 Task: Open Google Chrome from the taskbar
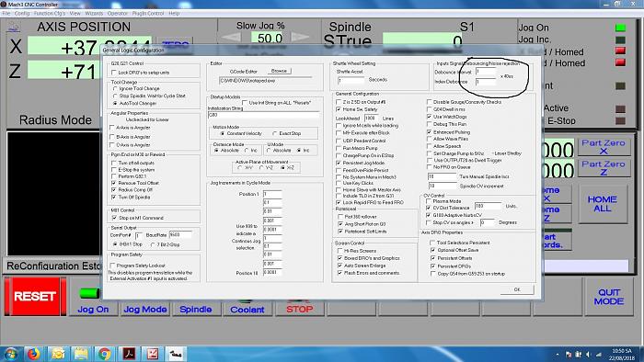(104, 354)
